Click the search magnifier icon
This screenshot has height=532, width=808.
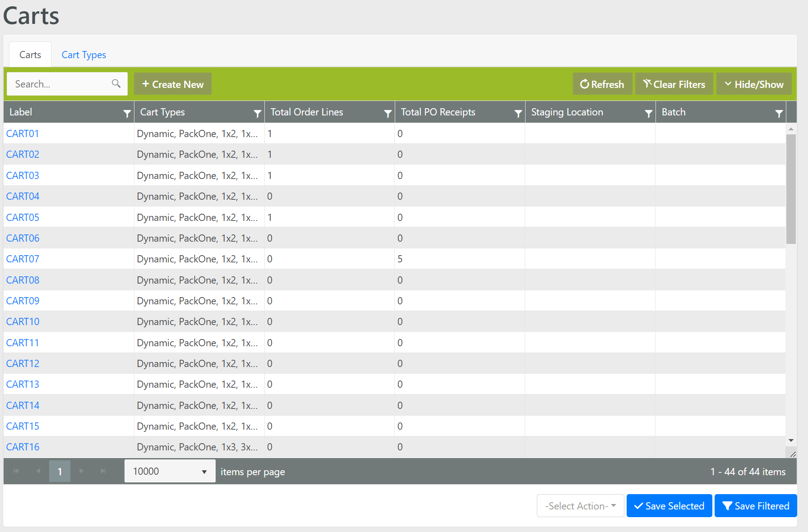coord(116,84)
